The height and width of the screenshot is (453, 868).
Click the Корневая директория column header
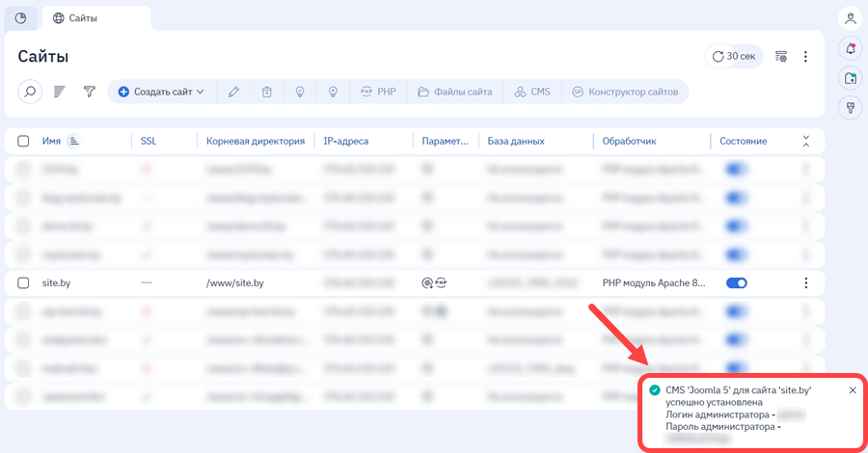click(x=256, y=141)
